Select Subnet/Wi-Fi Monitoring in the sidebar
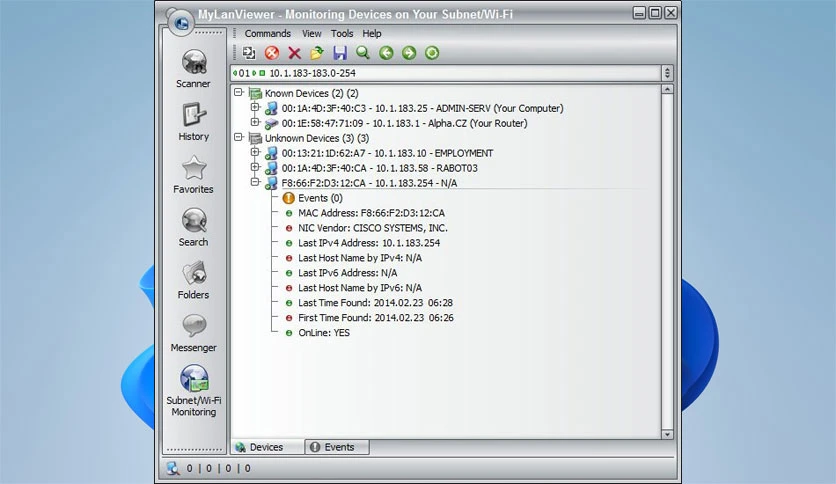Viewport: 836px width, 484px height. coord(194,391)
